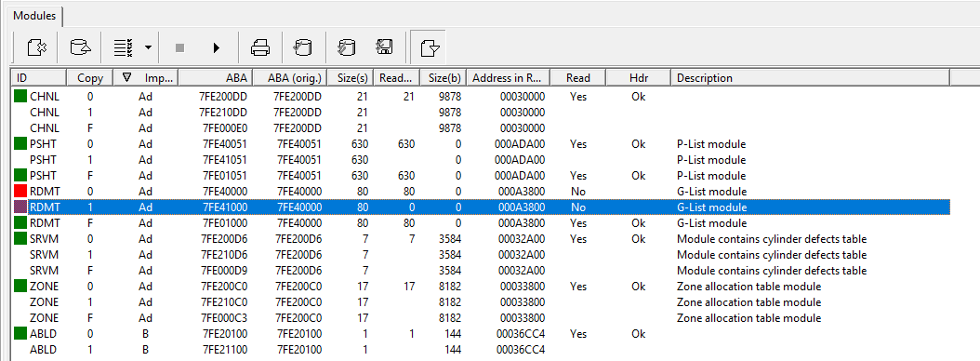Viewport: 980px width, 361px height.
Task: Select the ABA cell 7FE01000
Action: (225, 222)
